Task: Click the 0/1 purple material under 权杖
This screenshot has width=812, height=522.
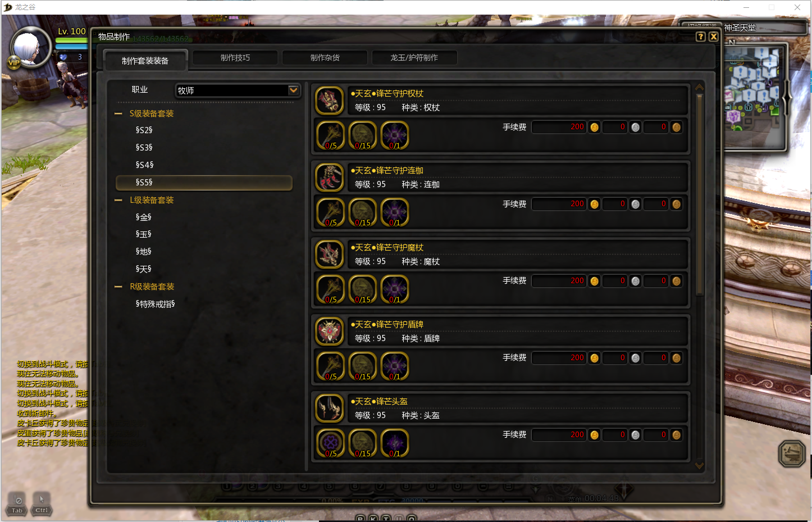Action: click(395, 136)
